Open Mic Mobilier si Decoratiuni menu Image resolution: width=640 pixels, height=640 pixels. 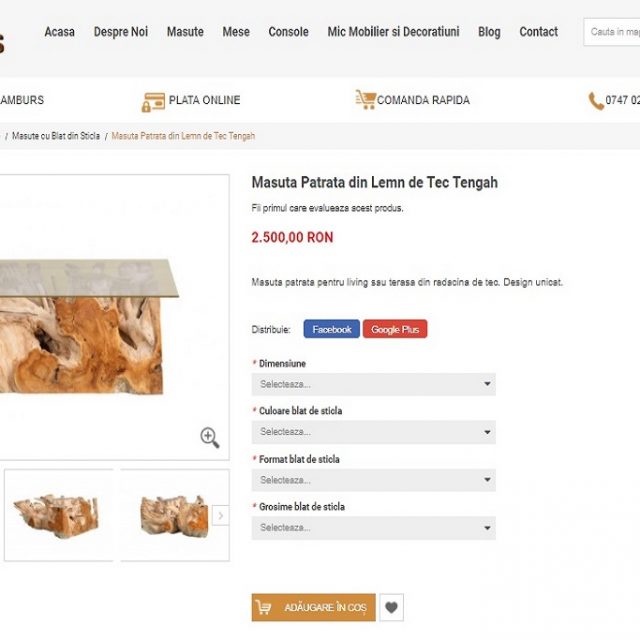pyautogui.click(x=393, y=32)
